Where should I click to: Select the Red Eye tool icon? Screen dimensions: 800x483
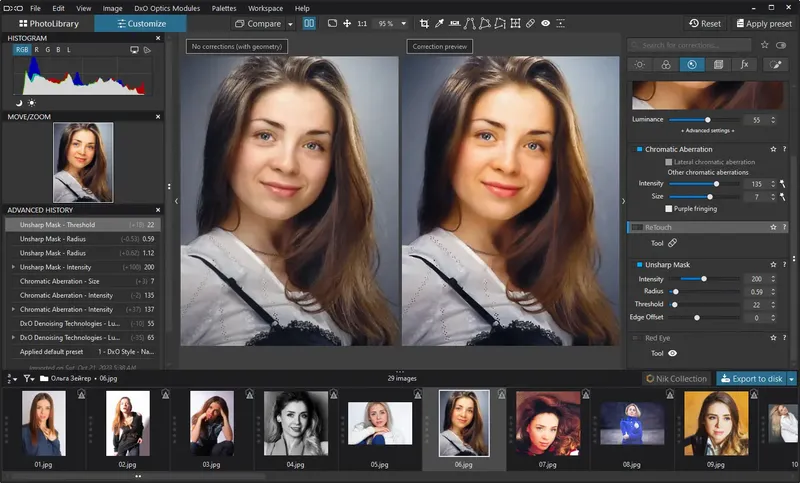click(x=672, y=353)
